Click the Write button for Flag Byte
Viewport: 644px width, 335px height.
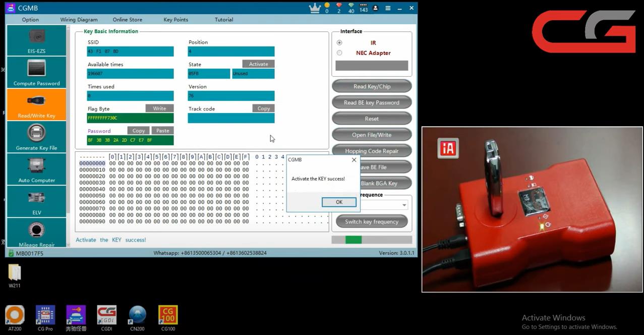pyautogui.click(x=159, y=108)
